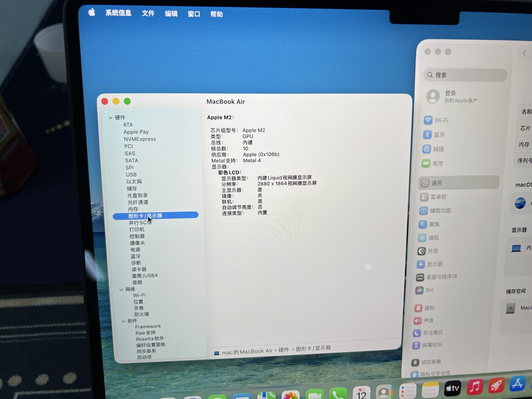Open Battery (电池) settings icon

426,164
